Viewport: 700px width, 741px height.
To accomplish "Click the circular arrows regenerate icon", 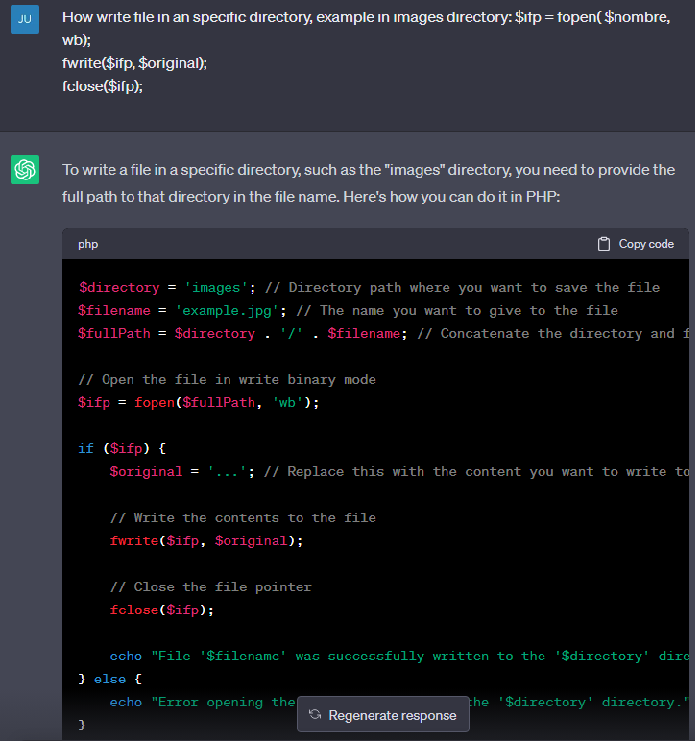I will (314, 715).
